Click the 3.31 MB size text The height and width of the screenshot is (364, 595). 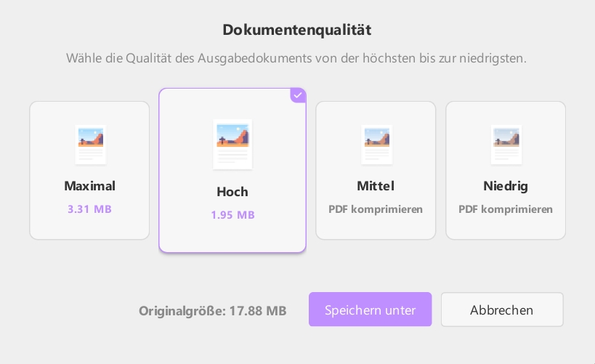pyautogui.click(x=89, y=209)
